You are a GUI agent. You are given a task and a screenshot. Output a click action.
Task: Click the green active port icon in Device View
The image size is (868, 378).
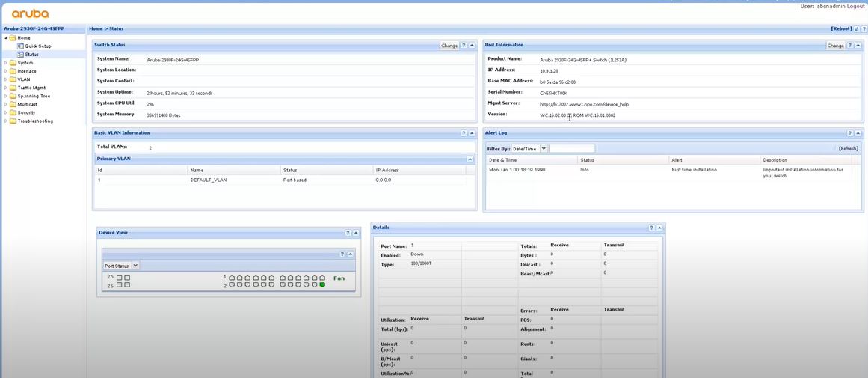322,284
